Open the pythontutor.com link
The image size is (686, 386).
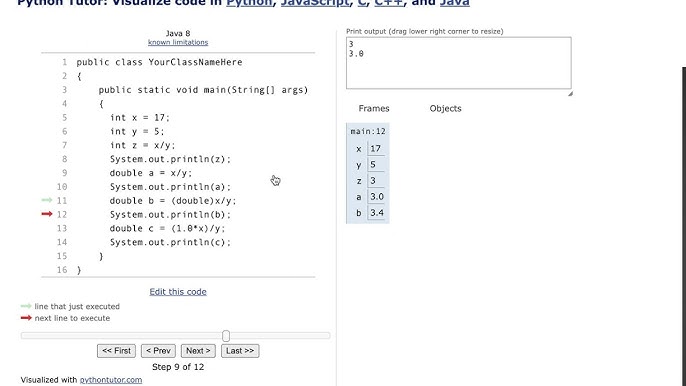click(111, 380)
